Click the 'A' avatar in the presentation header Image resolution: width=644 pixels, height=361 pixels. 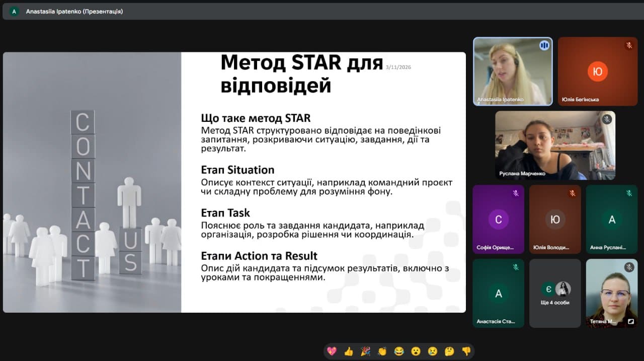(x=14, y=11)
